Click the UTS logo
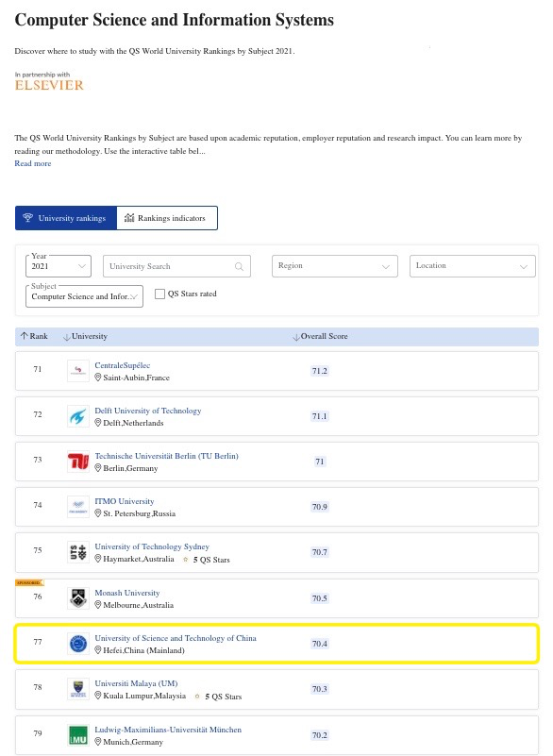The image size is (553, 756). (78, 552)
